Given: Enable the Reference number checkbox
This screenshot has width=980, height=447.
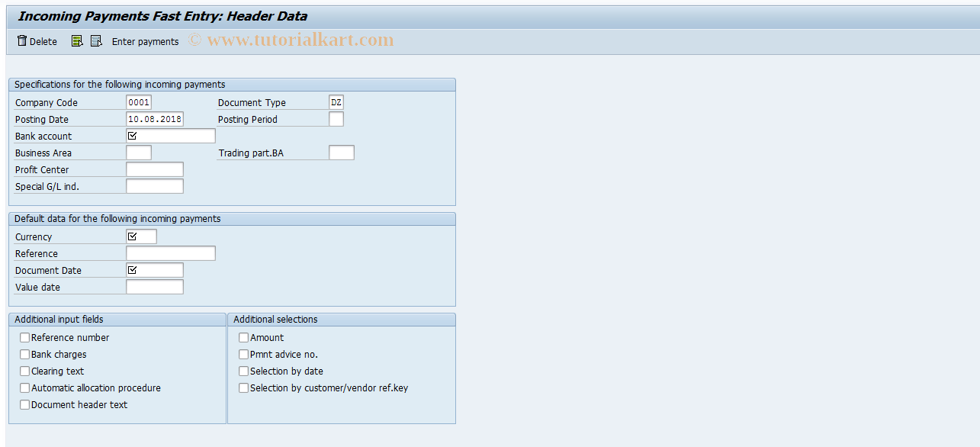Looking at the screenshot, I should tap(24, 337).
